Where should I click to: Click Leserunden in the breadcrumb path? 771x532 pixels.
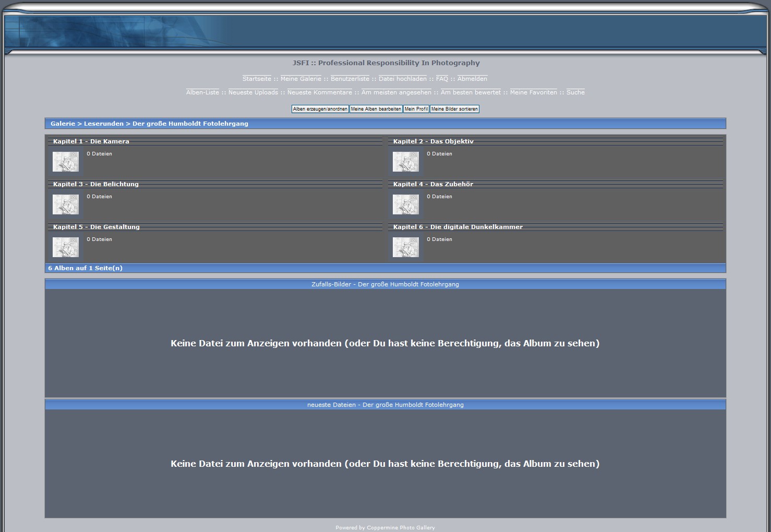click(104, 124)
